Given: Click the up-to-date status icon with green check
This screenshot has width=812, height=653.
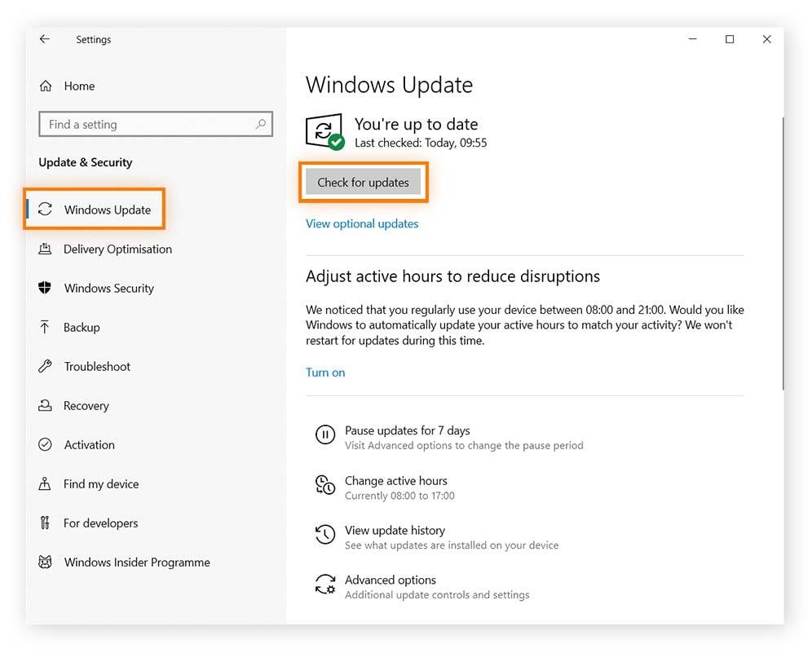Looking at the screenshot, I should coord(325,131).
